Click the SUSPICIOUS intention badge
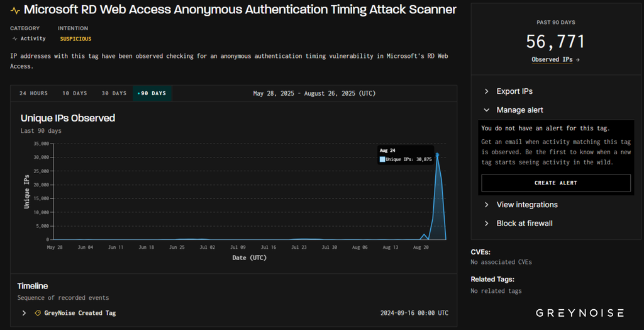Image resolution: width=644 pixels, height=330 pixels. point(75,38)
